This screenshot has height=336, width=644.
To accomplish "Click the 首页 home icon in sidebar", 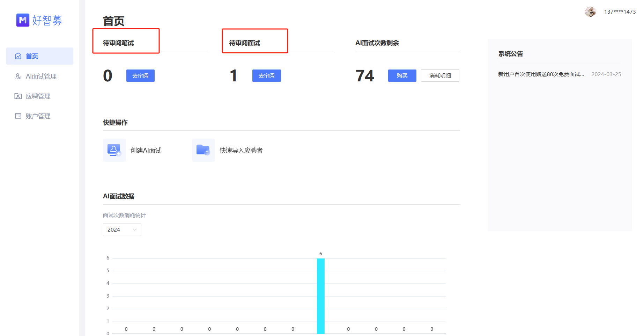I will (18, 56).
